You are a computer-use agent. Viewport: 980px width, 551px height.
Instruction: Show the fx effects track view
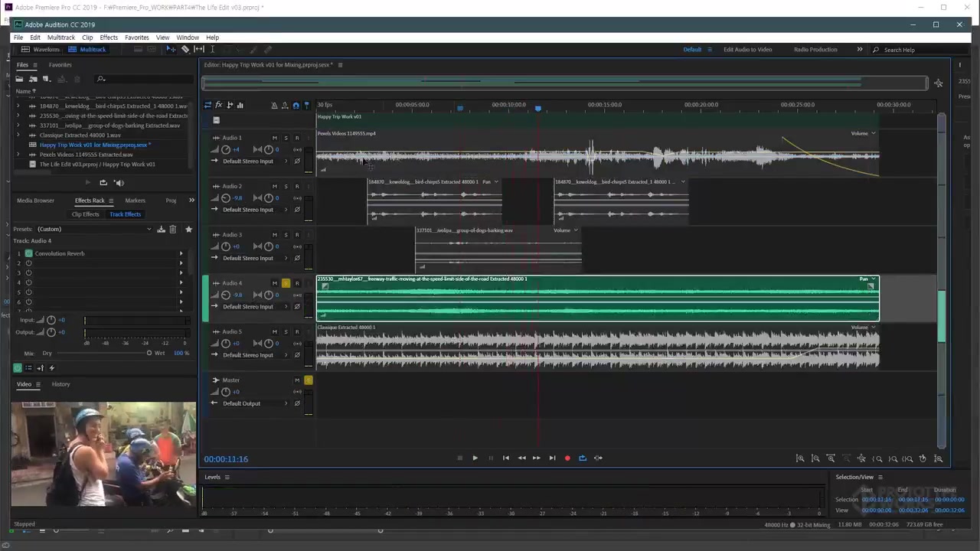click(218, 106)
